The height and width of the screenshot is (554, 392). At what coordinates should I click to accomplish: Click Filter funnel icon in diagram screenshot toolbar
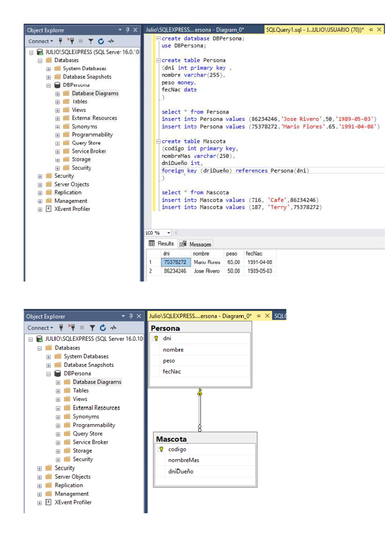(x=92, y=328)
